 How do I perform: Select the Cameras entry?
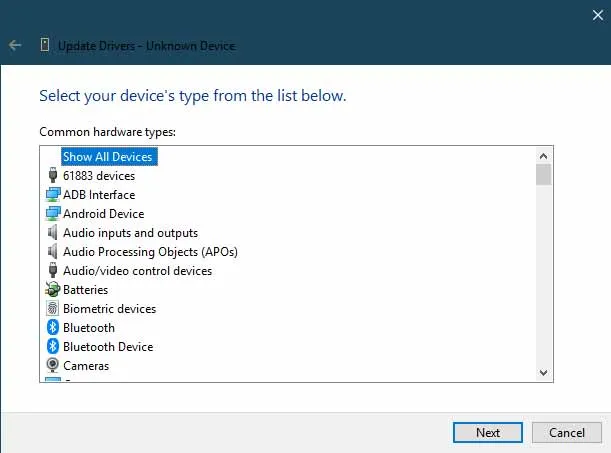coord(86,366)
